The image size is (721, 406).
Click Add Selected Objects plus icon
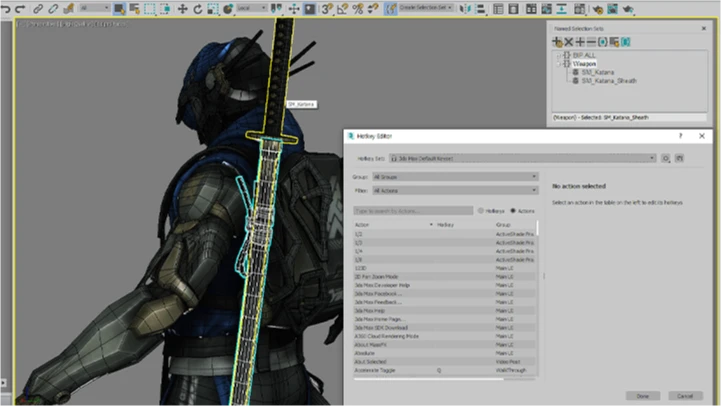pos(580,42)
